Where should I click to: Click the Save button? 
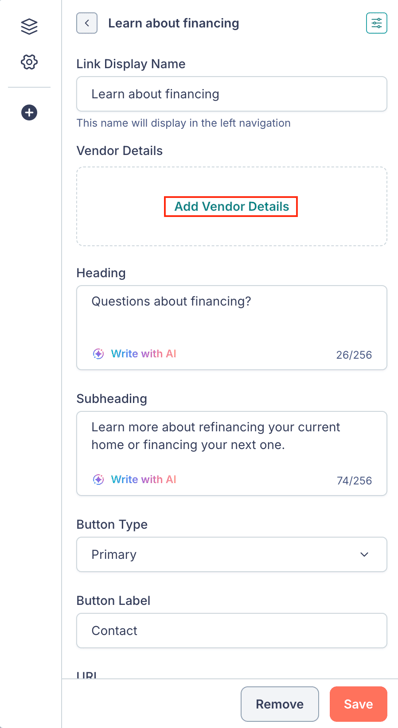click(358, 704)
